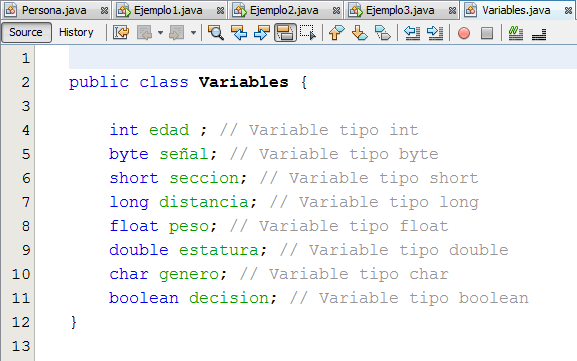Close the Ejemplo1.java tab
Image resolution: width=577 pixels, height=361 pixels.
220,11
